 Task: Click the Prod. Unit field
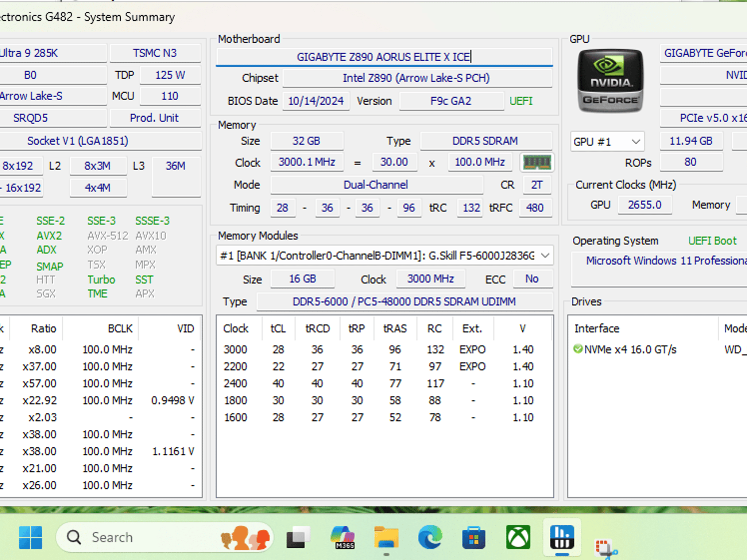(155, 118)
